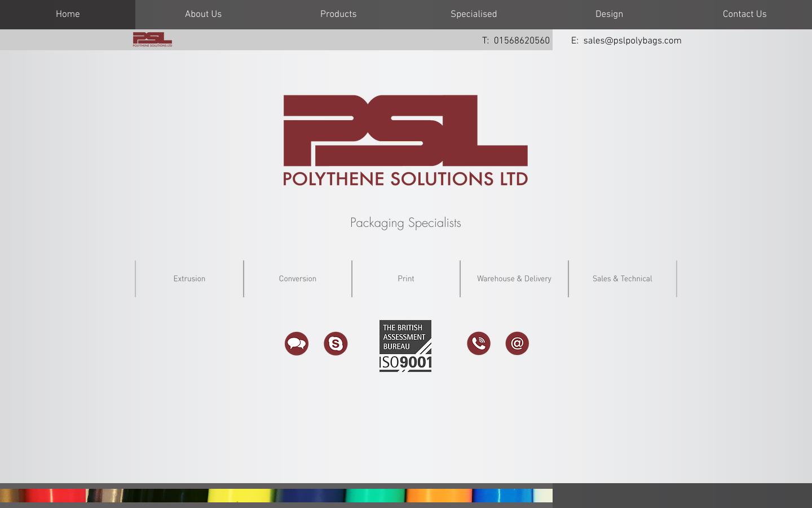Screen dimensions: 812x508
Task: Click the Conversion link
Action: tap(297, 278)
